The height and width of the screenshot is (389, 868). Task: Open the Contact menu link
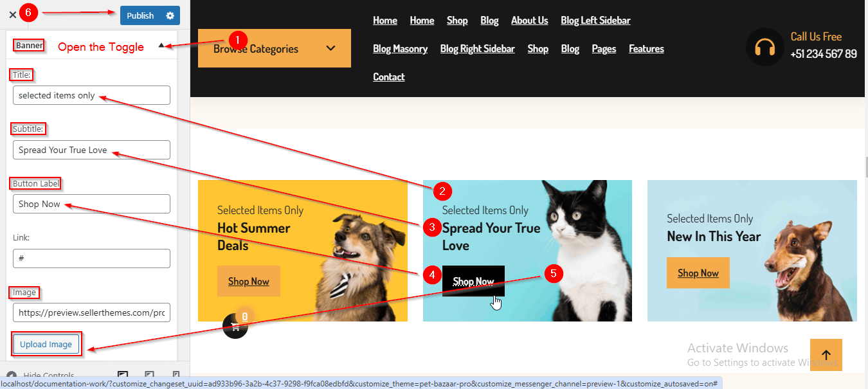click(x=389, y=77)
